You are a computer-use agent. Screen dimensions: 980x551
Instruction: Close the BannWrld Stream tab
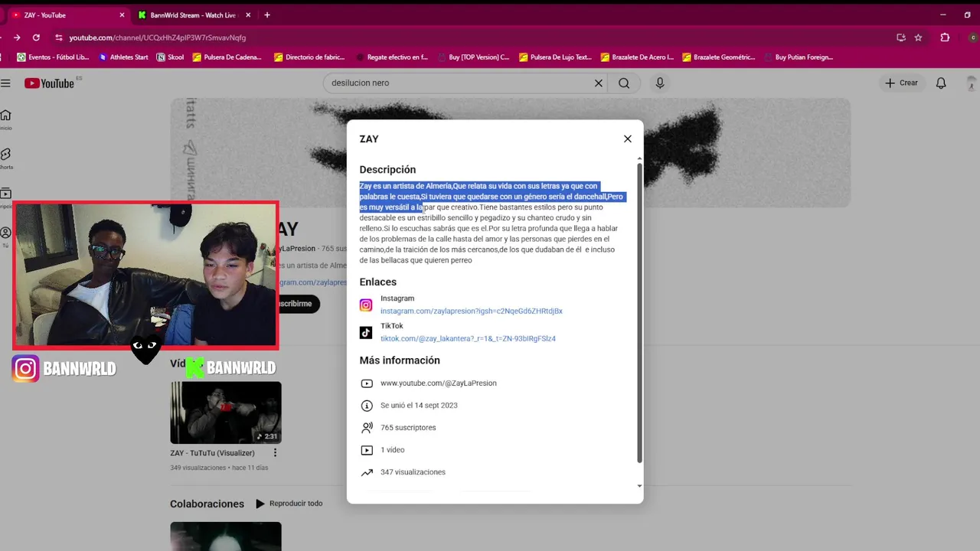coord(250,15)
